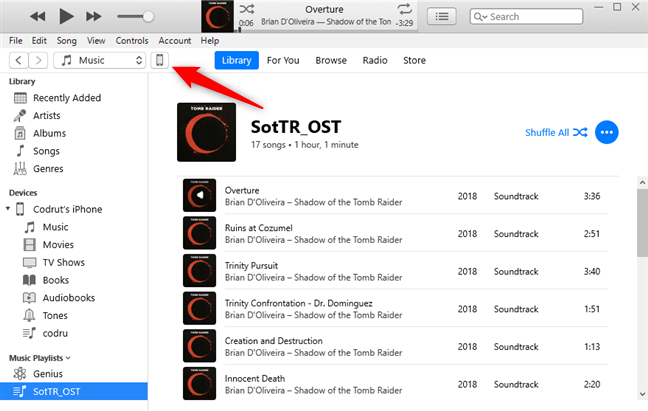Click scrollbar up arrow in song list
The height and width of the screenshot is (411, 648).
(642, 182)
